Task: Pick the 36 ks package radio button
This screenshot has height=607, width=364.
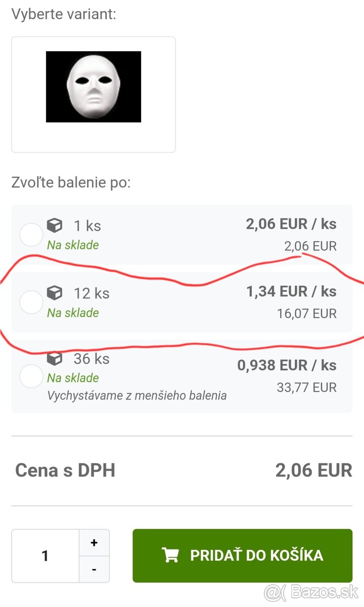Action: [31, 376]
